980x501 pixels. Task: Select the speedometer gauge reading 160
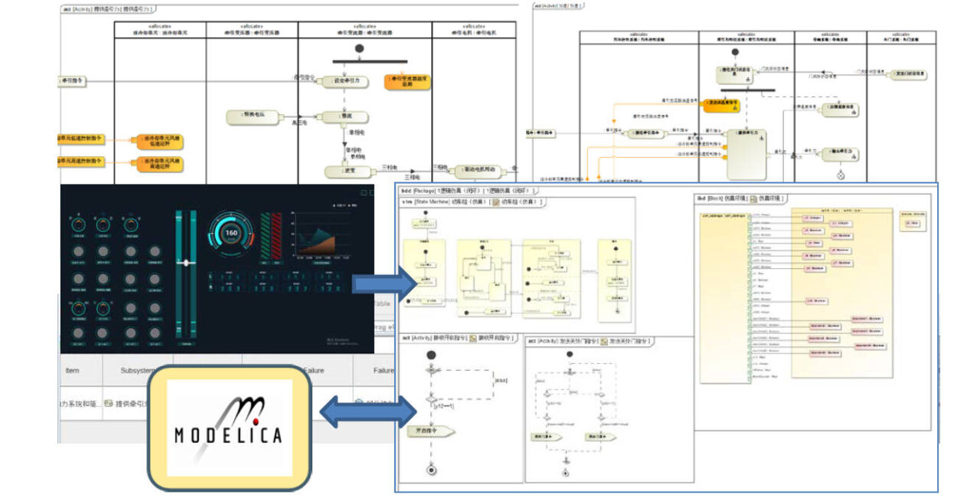(230, 234)
